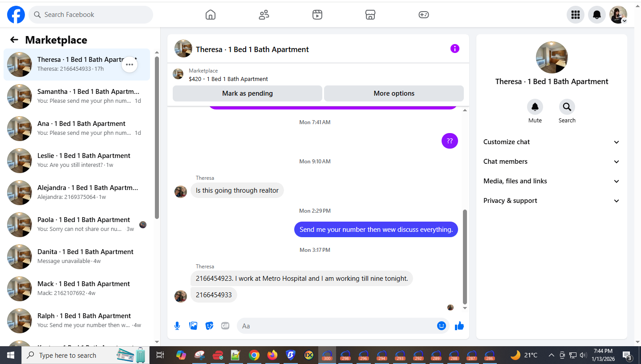Open the Copilot taskbar icon

[x=181, y=355]
